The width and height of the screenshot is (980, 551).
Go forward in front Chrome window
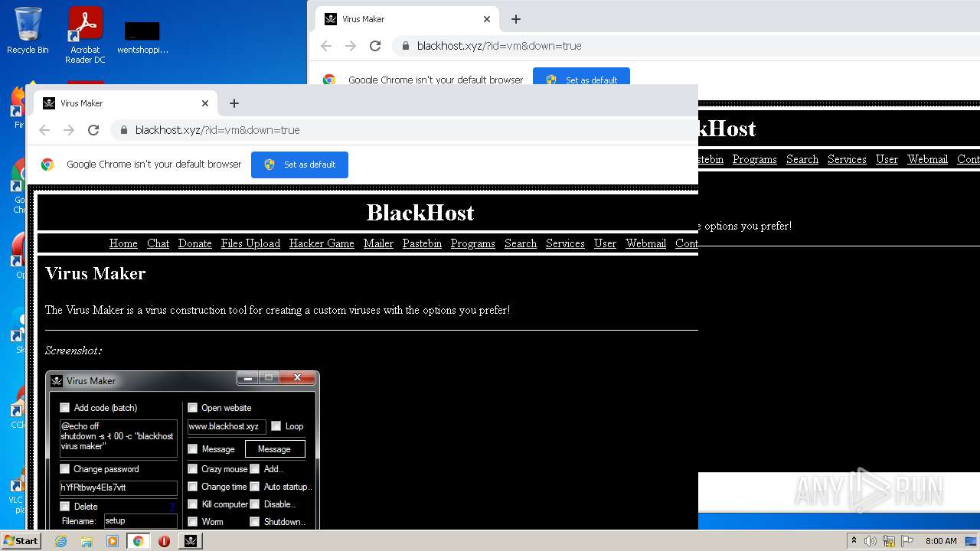pyautogui.click(x=69, y=130)
